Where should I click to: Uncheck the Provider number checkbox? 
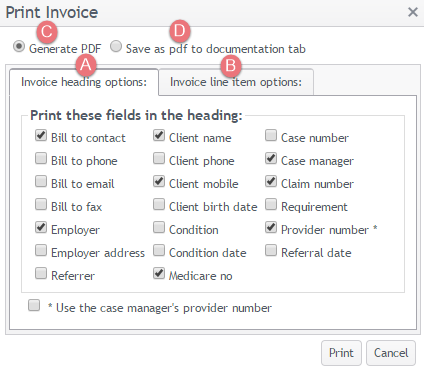tap(271, 227)
